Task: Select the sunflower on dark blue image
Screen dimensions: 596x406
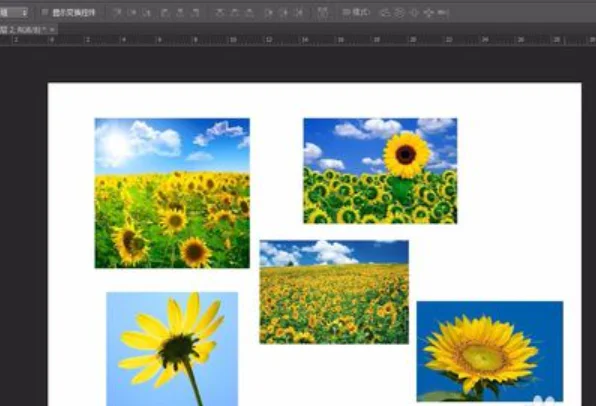Action: coord(490,351)
